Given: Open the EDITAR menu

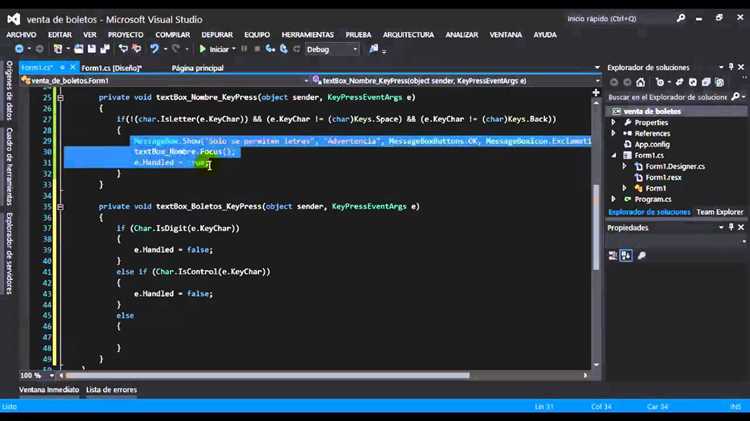Looking at the screenshot, I should point(60,35).
